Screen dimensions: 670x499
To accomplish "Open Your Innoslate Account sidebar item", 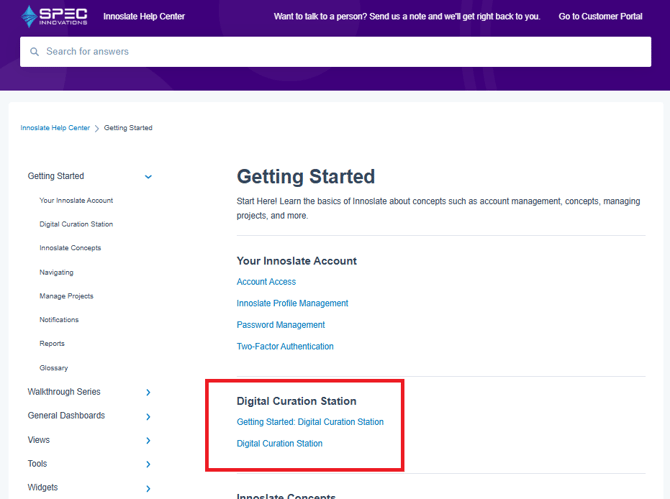I will pyautogui.click(x=76, y=200).
